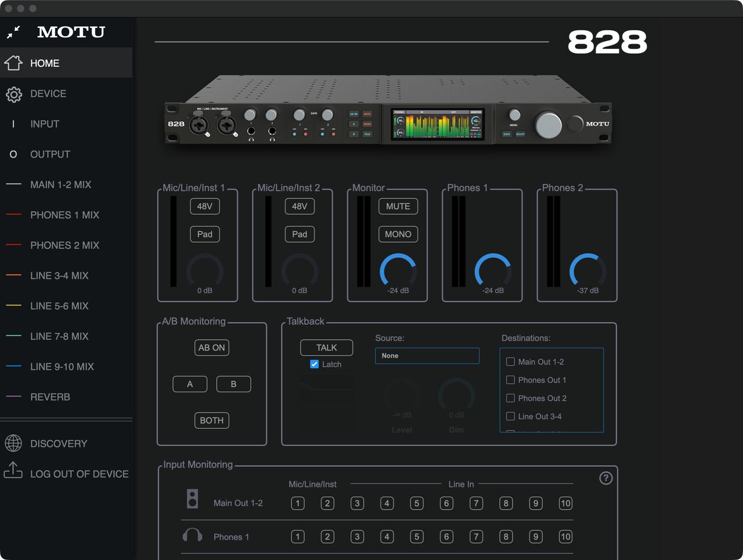Open Device settings gear icon

13,94
